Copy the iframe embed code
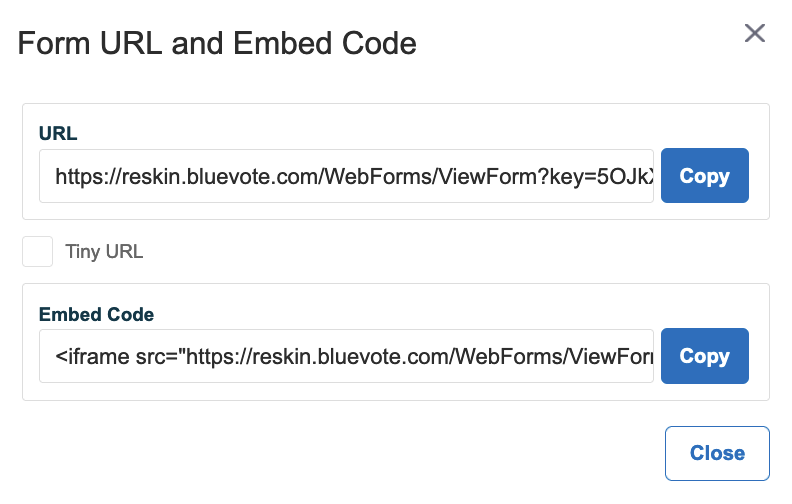The image size is (792, 504). [704, 356]
